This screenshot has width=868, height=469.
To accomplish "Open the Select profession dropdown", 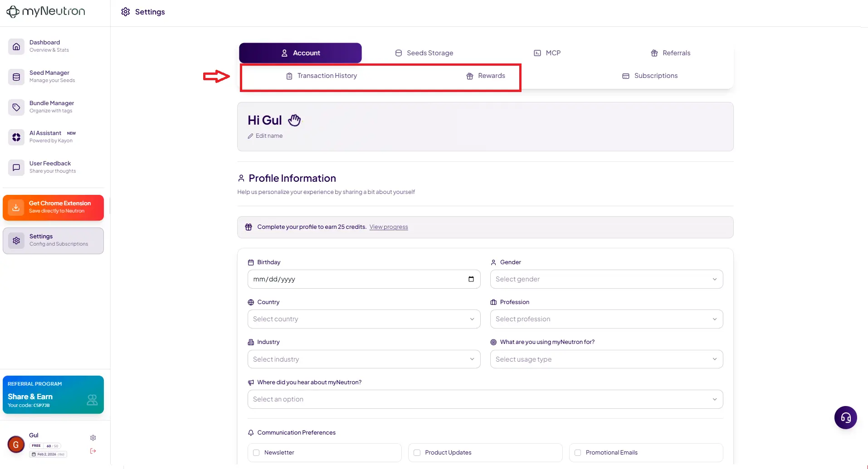I will click(606, 319).
